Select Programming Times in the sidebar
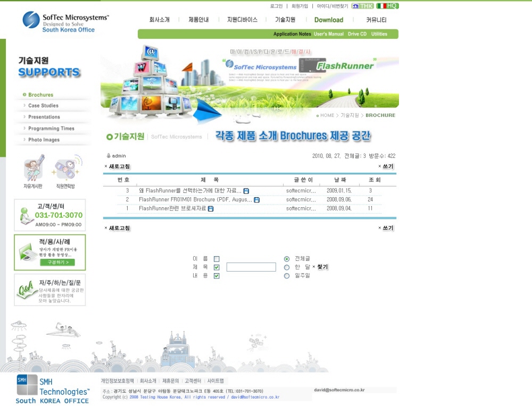The width and height of the screenshot is (532, 406). click(x=51, y=129)
